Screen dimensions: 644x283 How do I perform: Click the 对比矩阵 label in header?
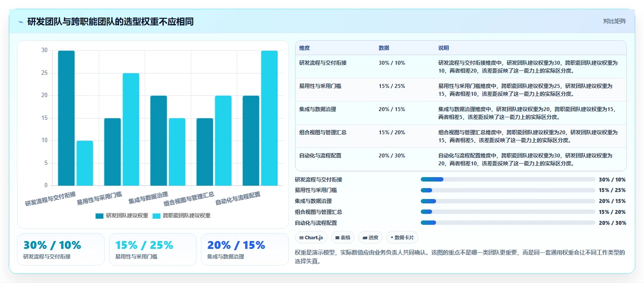click(614, 21)
